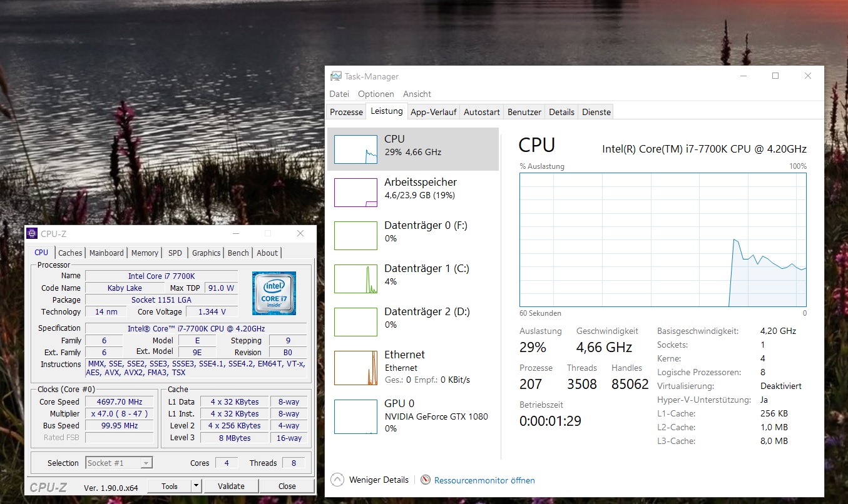Click the Package value Socket 1151 LGA
848x504 pixels.
coord(161,300)
